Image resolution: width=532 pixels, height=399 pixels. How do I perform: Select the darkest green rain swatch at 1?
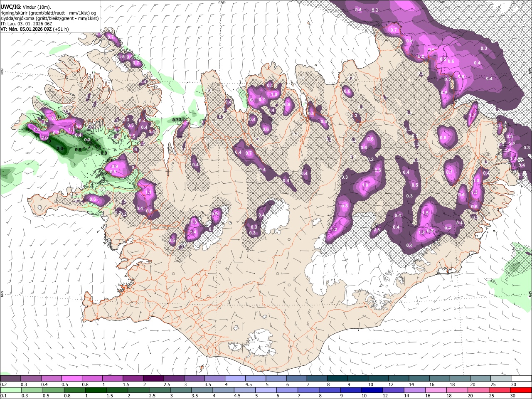tap(95, 390)
